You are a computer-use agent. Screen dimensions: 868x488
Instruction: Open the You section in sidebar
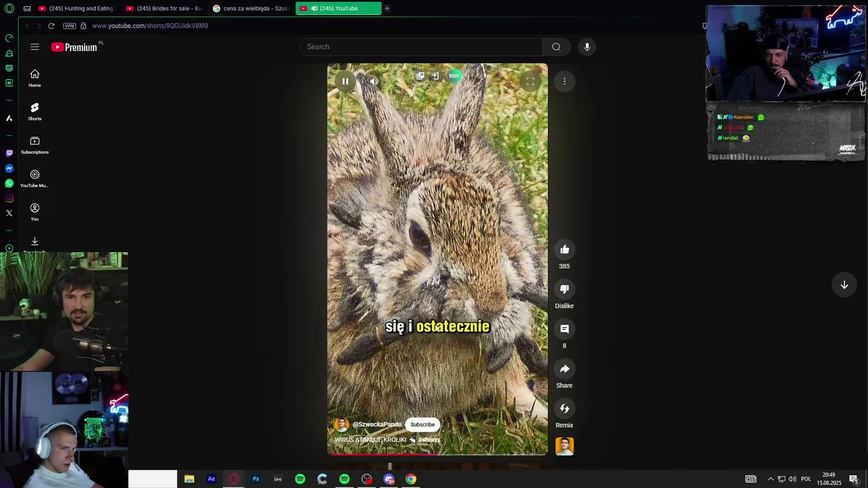[x=35, y=212]
